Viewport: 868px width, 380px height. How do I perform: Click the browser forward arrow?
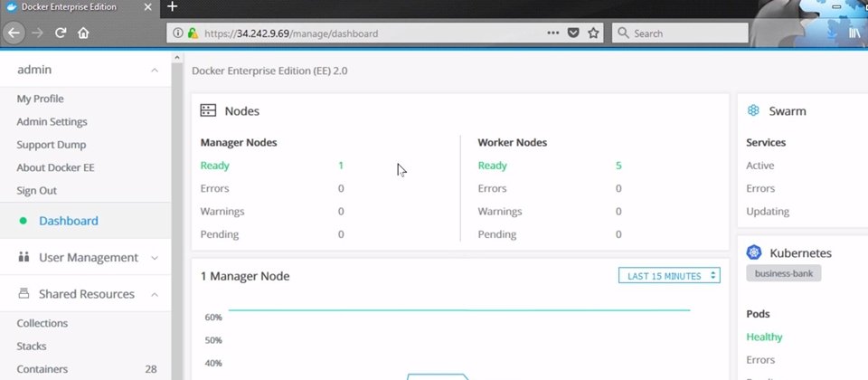[x=37, y=33]
